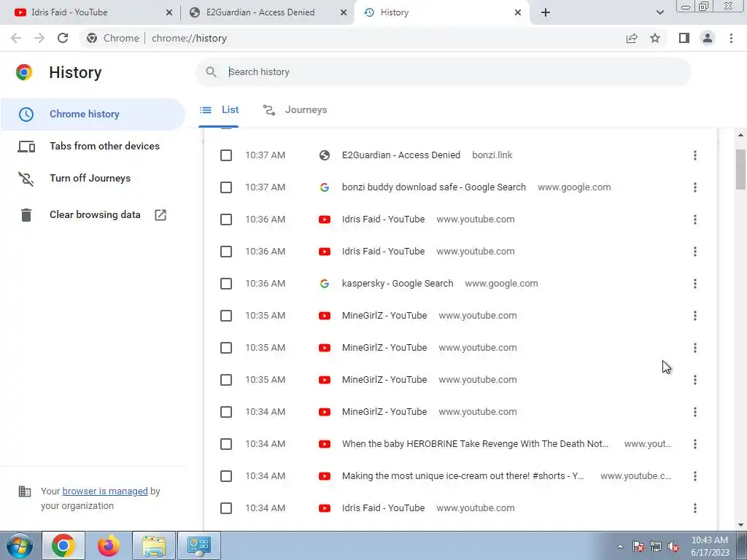Image resolution: width=747 pixels, height=560 pixels.
Task: Open the Making the most unique ice-cream link
Action: click(462, 475)
